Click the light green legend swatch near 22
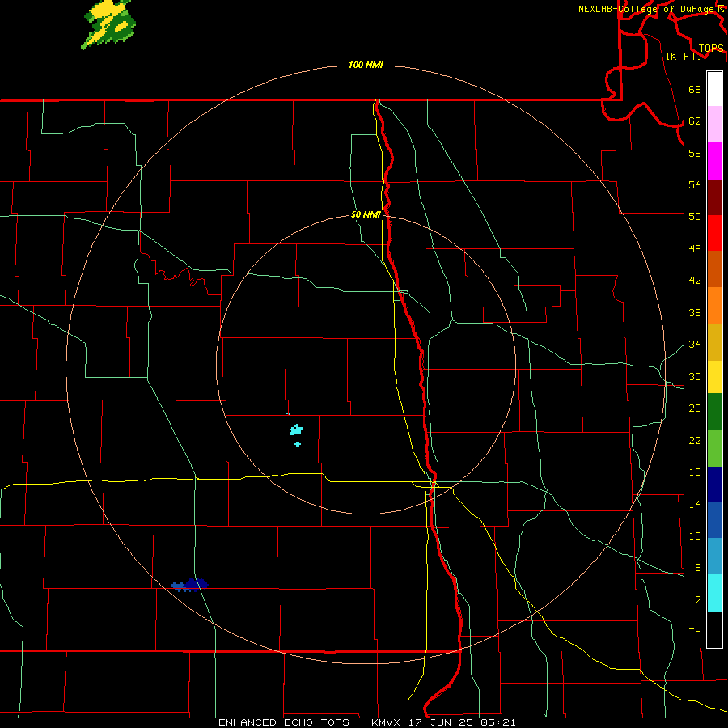Screen dimensions: 728x728 tap(714, 448)
